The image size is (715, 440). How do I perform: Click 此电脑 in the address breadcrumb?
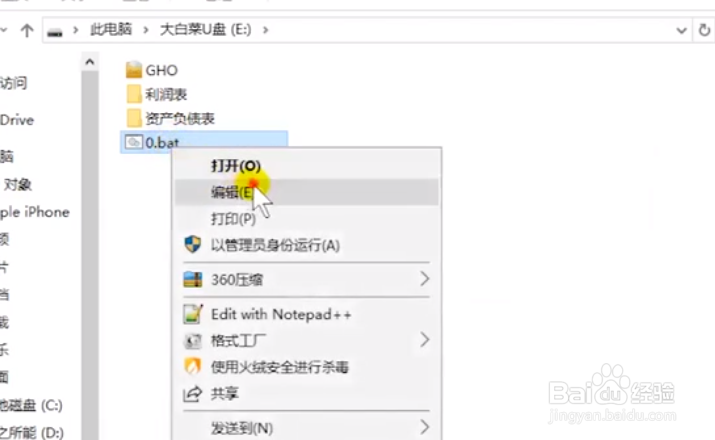(111, 30)
